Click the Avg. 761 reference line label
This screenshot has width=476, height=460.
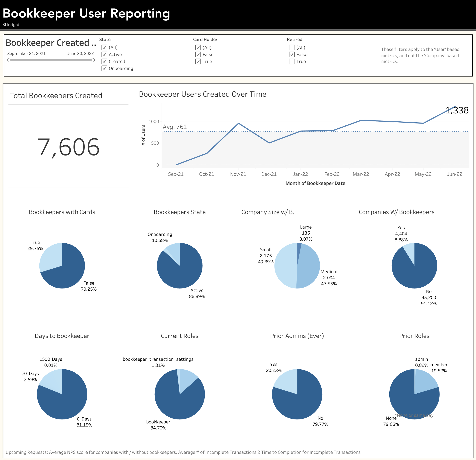pos(175,127)
